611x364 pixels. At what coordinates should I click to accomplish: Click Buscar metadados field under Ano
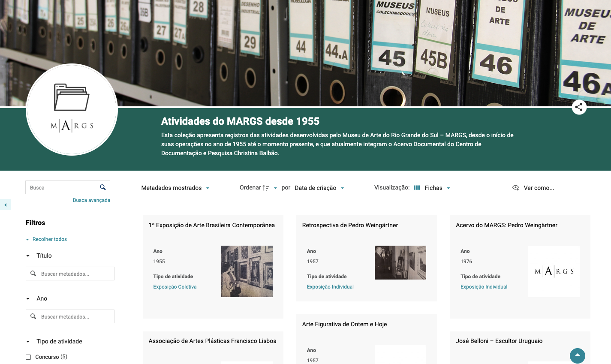tap(70, 316)
